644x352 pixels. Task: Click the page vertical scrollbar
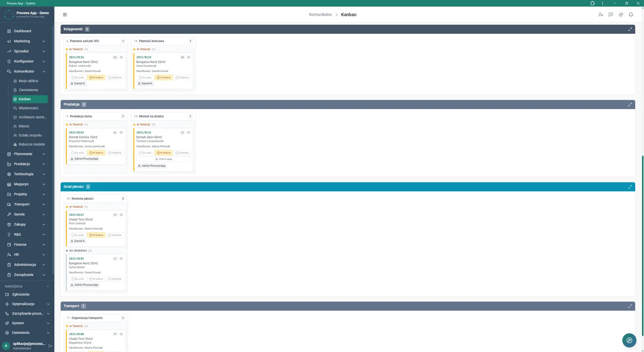(642, 246)
